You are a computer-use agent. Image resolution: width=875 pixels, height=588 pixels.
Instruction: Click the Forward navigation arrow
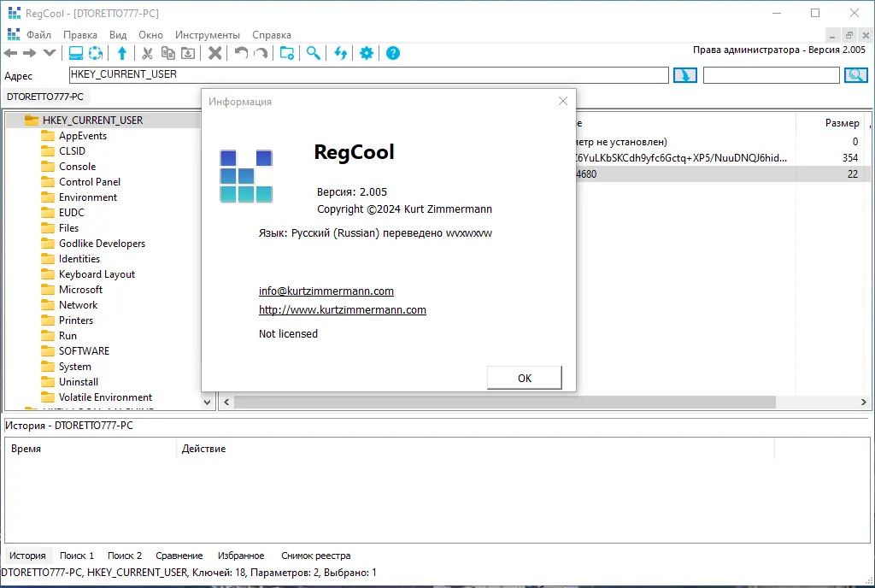[x=30, y=53]
